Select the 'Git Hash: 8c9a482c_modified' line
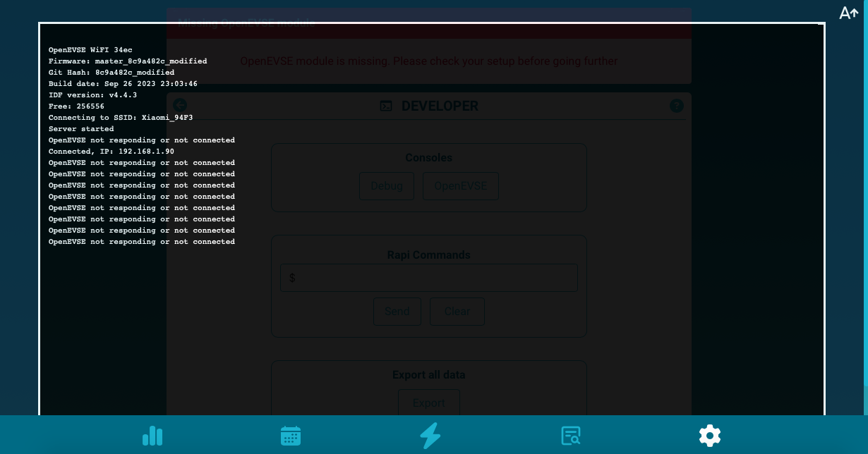Screen dimensions: 868x454 [x=111, y=73]
